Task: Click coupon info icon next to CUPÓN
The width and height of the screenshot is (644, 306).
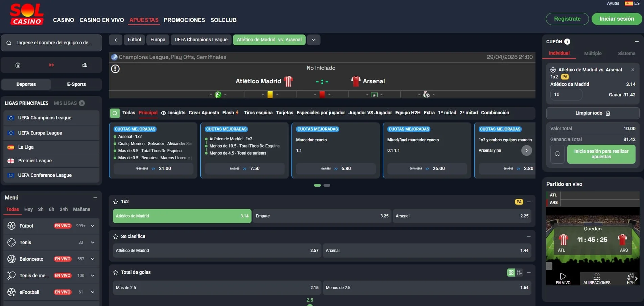Action: 567,42
